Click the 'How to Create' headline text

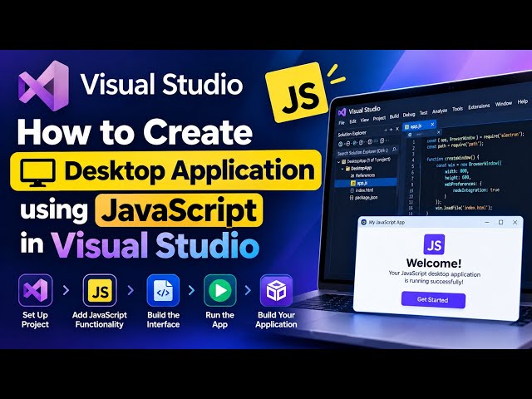135,131
